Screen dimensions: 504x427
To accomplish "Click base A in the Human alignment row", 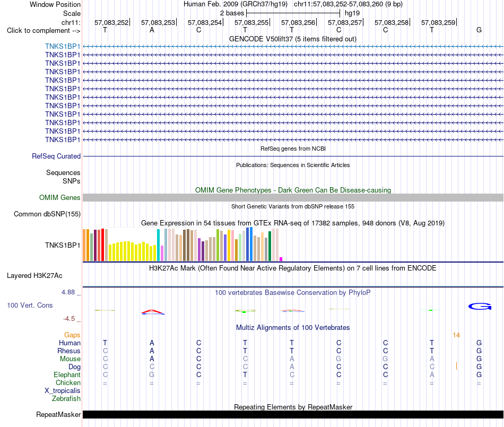I will click(152, 343).
